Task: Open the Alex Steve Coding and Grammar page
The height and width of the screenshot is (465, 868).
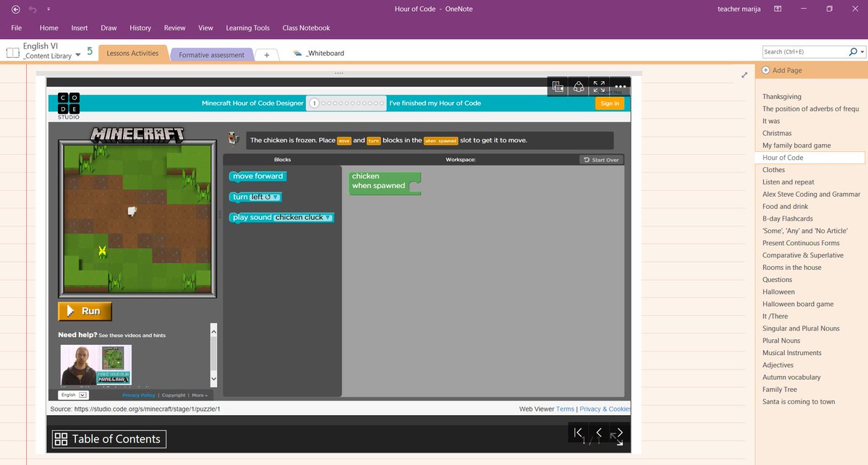Action: click(812, 194)
